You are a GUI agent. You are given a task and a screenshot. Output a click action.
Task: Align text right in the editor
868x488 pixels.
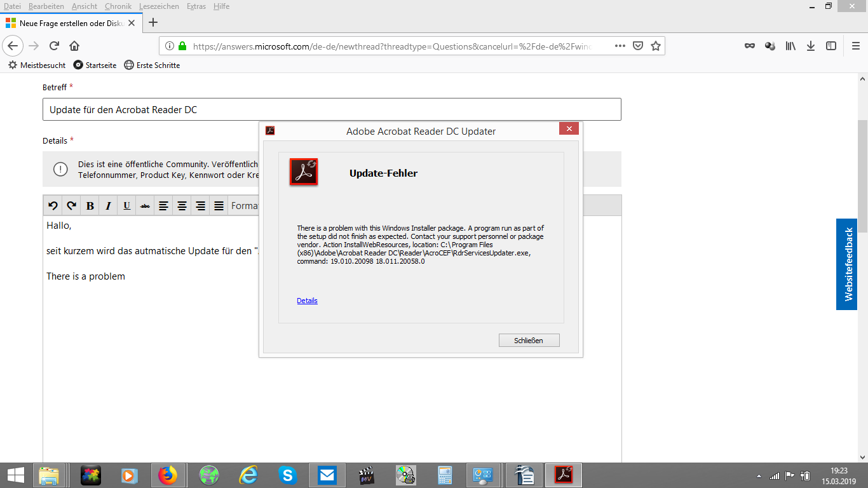[201, 205]
